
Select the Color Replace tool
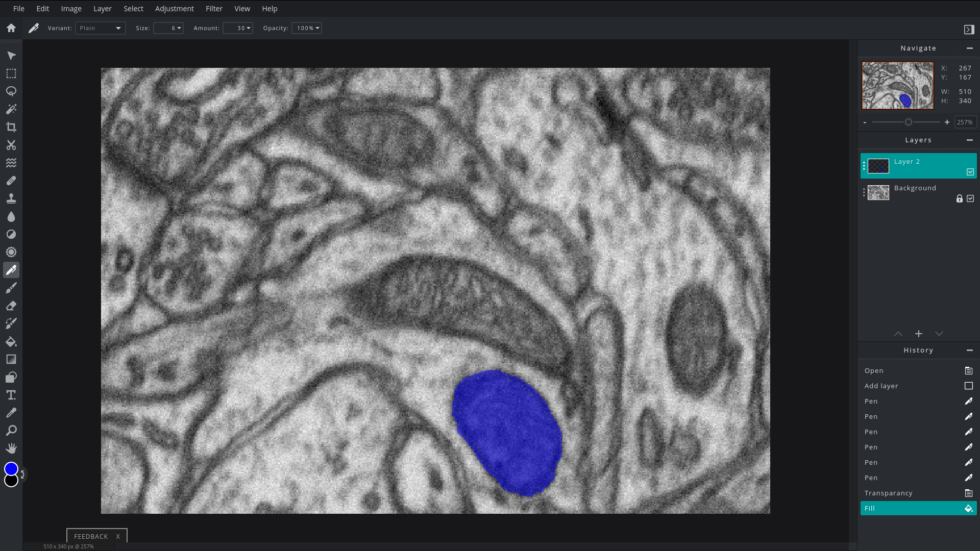11,323
